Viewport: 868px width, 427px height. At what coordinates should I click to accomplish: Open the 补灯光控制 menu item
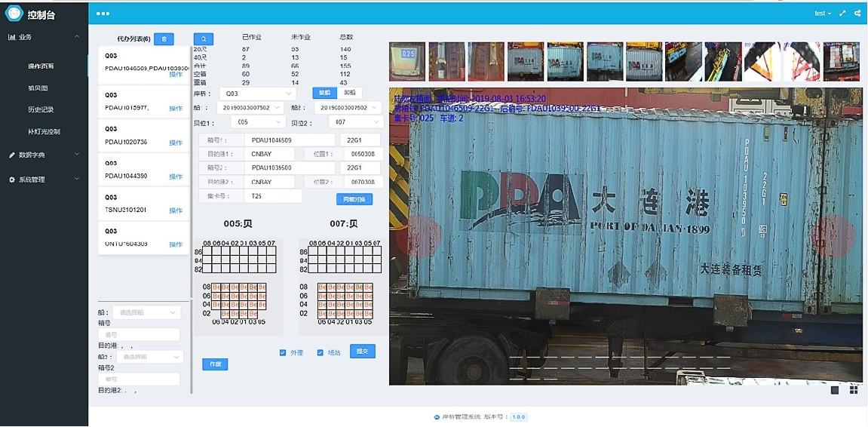coord(44,132)
